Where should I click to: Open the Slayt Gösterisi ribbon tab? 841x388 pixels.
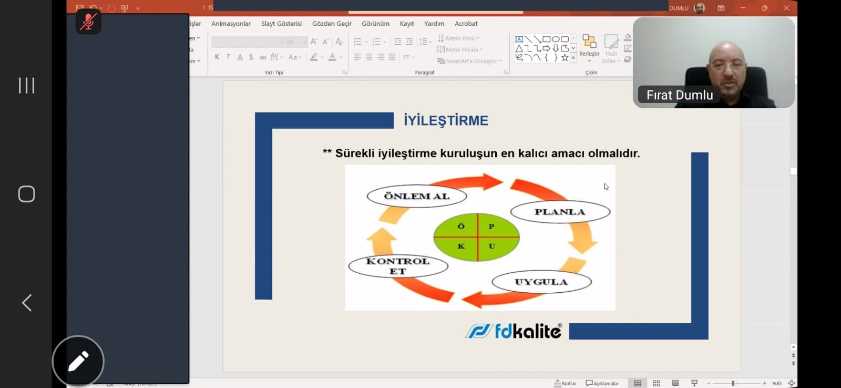coord(282,24)
